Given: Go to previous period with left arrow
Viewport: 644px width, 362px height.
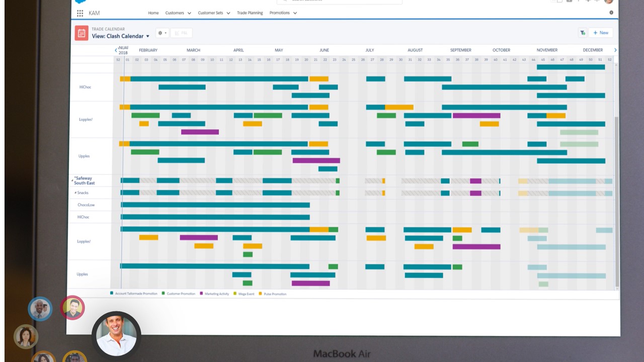Looking at the screenshot, I should (x=116, y=50).
